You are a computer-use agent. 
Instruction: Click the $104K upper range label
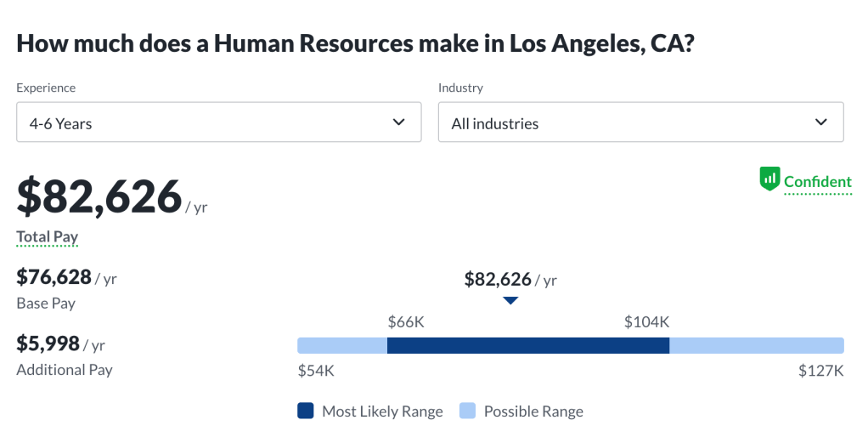[x=647, y=322]
